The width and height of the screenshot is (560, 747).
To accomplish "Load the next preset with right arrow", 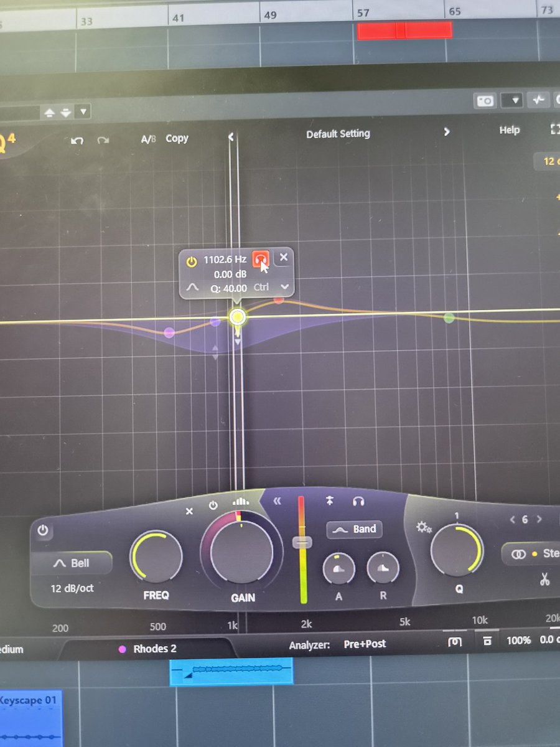I will pyautogui.click(x=446, y=132).
